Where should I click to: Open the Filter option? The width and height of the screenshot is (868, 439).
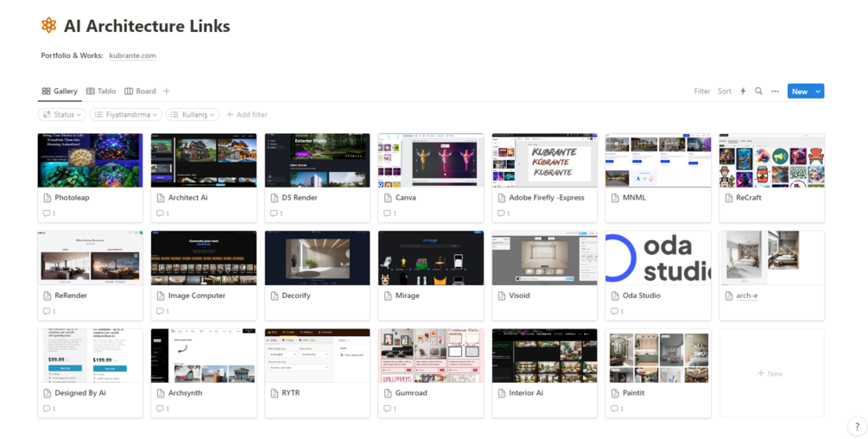(702, 92)
